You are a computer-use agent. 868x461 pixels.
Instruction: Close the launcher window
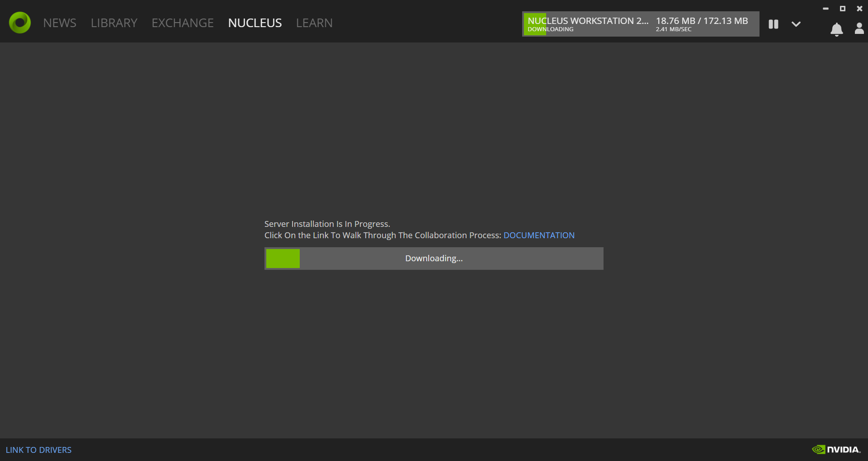point(860,9)
